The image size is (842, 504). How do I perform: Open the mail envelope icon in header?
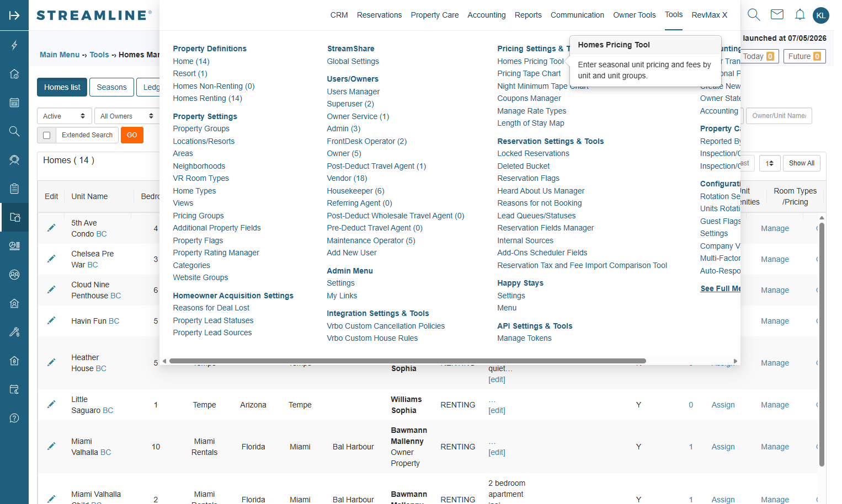pyautogui.click(x=777, y=14)
